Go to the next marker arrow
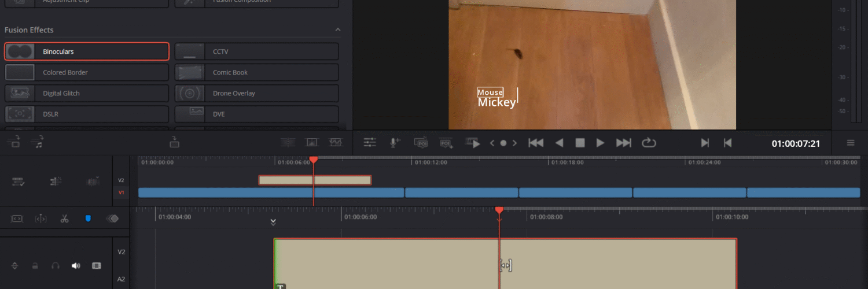The height and width of the screenshot is (289, 868). pos(514,143)
